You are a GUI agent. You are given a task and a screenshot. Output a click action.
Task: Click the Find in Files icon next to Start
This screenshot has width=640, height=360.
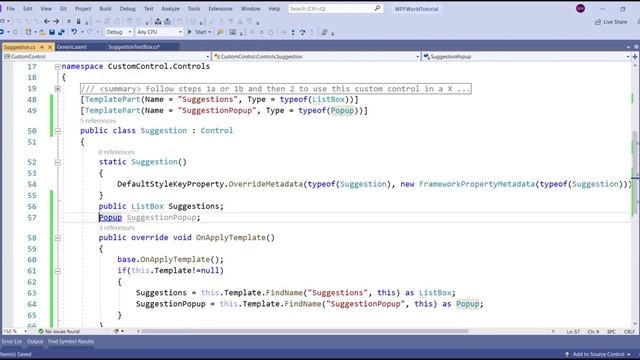pos(220,32)
